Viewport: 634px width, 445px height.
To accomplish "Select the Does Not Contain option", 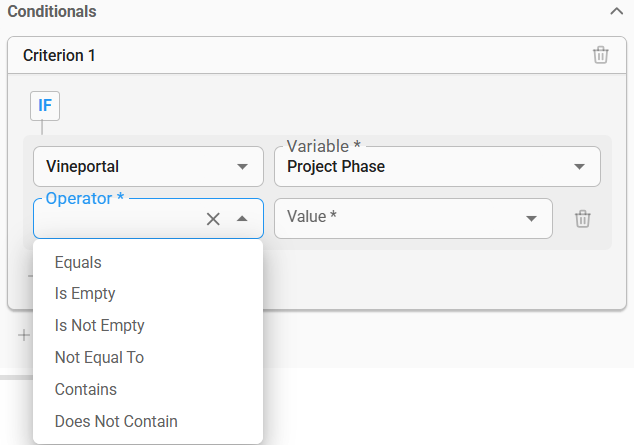I will point(116,421).
